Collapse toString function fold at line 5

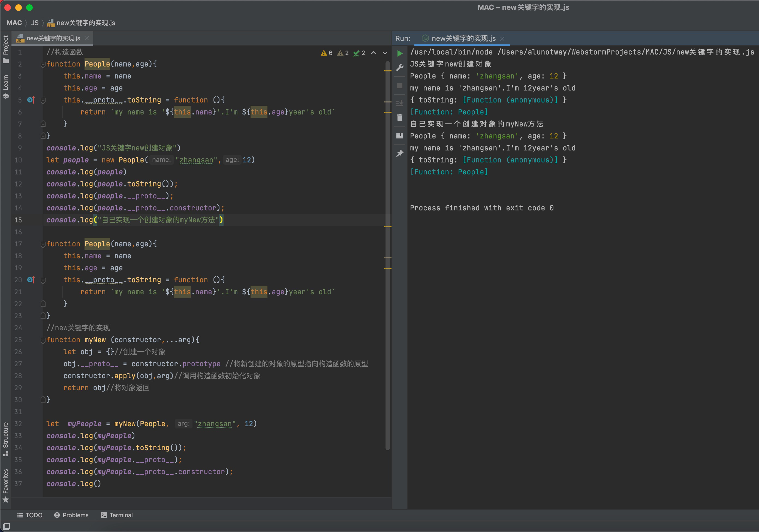[43, 100]
